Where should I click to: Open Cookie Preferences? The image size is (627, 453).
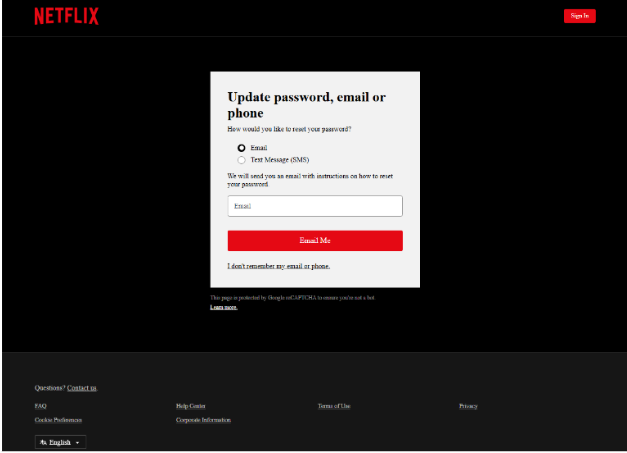58,420
